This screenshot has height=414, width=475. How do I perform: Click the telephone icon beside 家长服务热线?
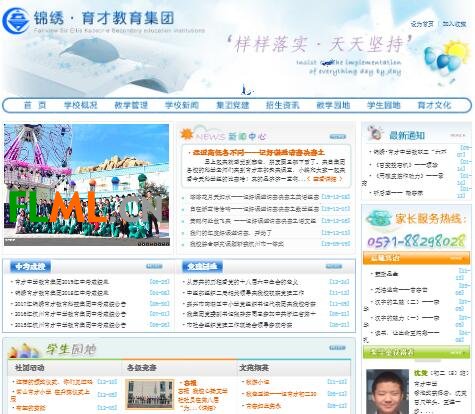379,218
